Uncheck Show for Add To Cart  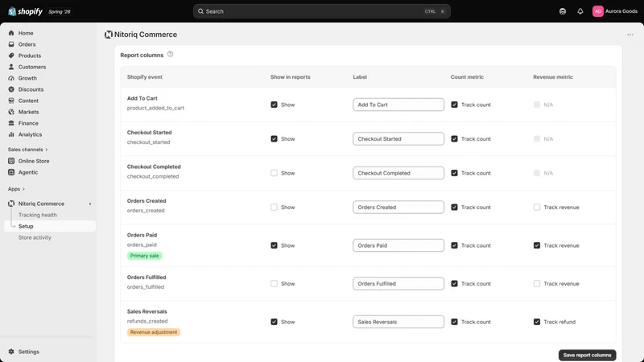pyautogui.click(x=274, y=105)
